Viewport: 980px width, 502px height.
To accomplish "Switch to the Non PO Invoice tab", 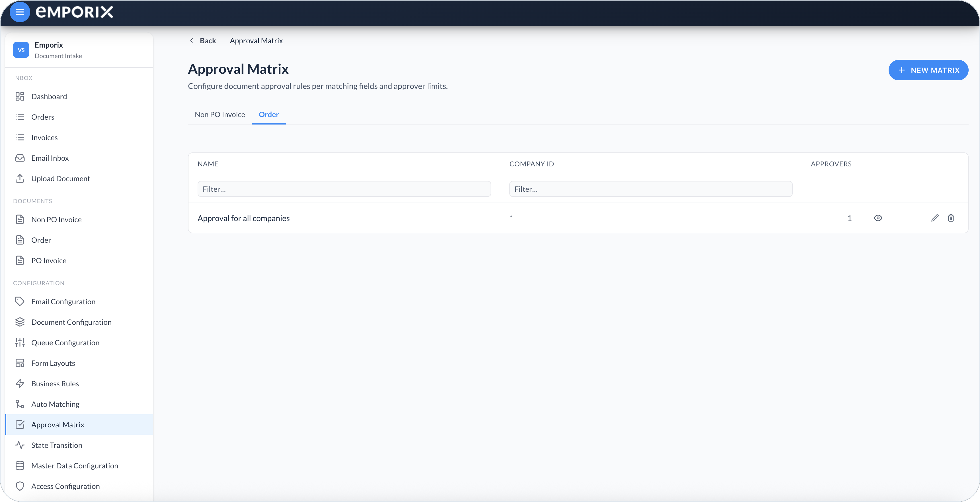I will point(220,115).
